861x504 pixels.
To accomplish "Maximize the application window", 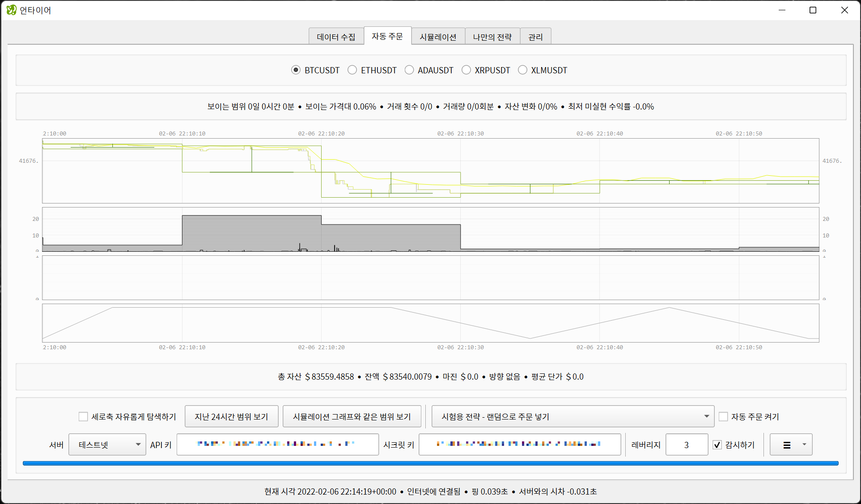I will 813,10.
